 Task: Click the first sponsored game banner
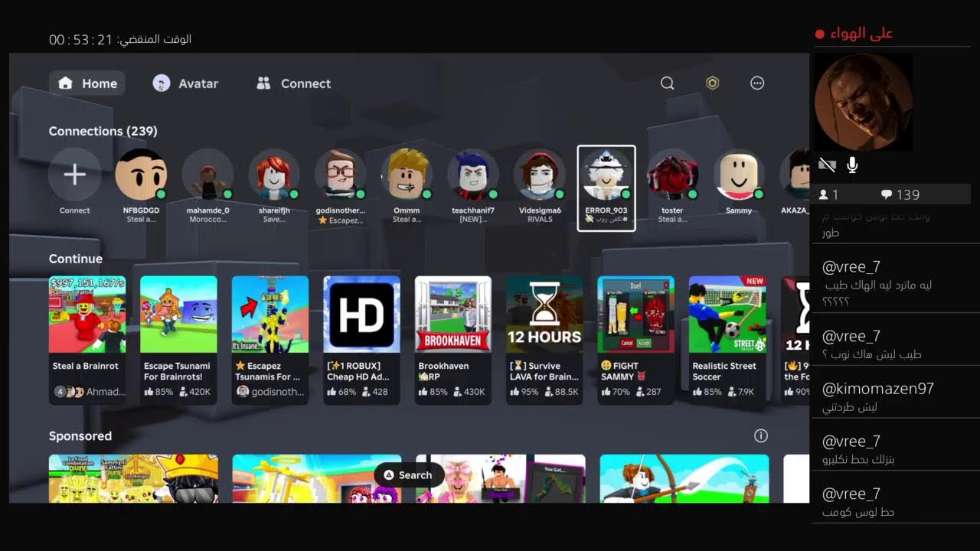[x=133, y=479]
